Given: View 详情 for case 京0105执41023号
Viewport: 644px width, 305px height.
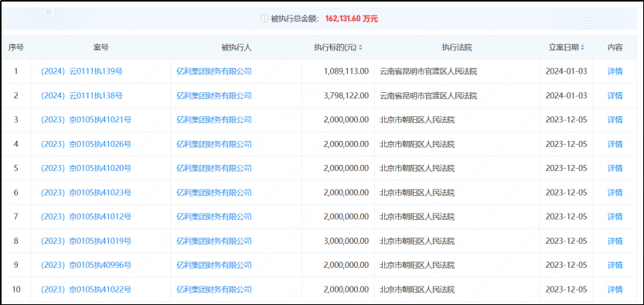Looking at the screenshot, I should (x=615, y=193).
